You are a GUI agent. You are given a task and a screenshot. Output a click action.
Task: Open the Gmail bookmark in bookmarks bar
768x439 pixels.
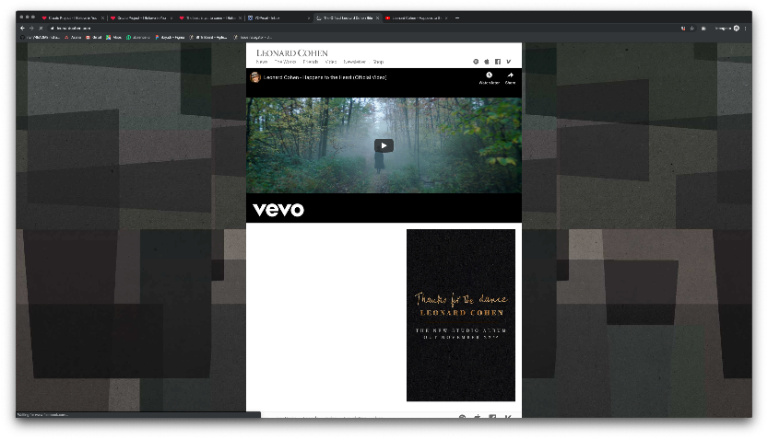pyautogui.click(x=94, y=37)
